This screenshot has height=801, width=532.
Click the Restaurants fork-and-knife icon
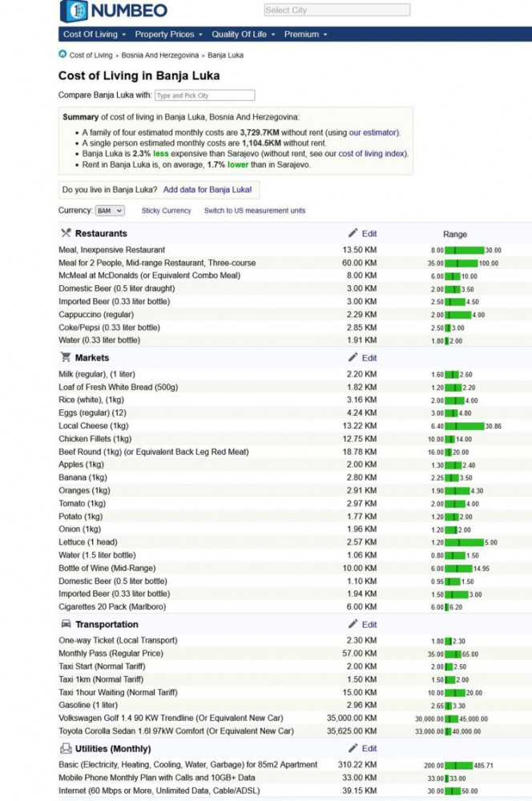66,233
